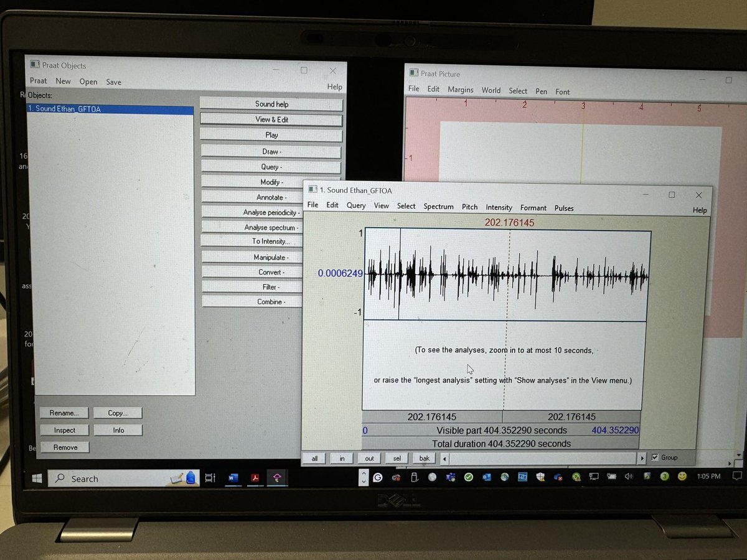Expand the Combine submenu button
The width and height of the screenshot is (747, 560).
click(251, 302)
